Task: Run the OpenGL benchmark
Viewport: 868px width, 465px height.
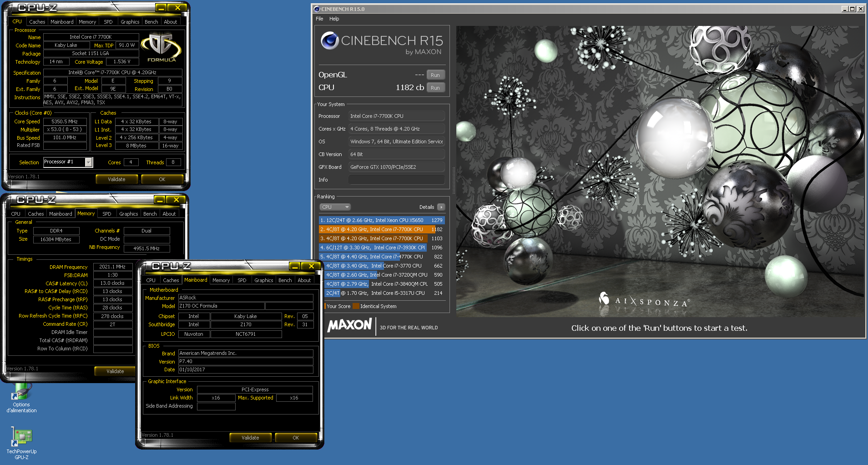Action: 435,75
